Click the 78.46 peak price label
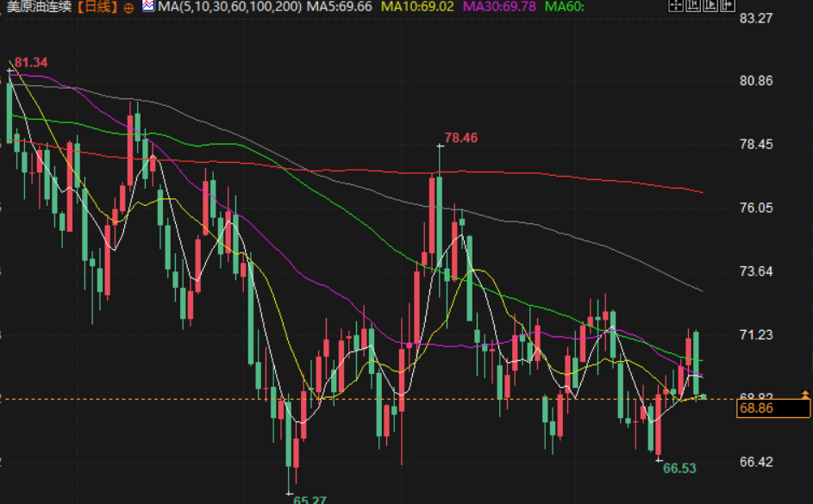Image resolution: width=813 pixels, height=504 pixels. 460,137
